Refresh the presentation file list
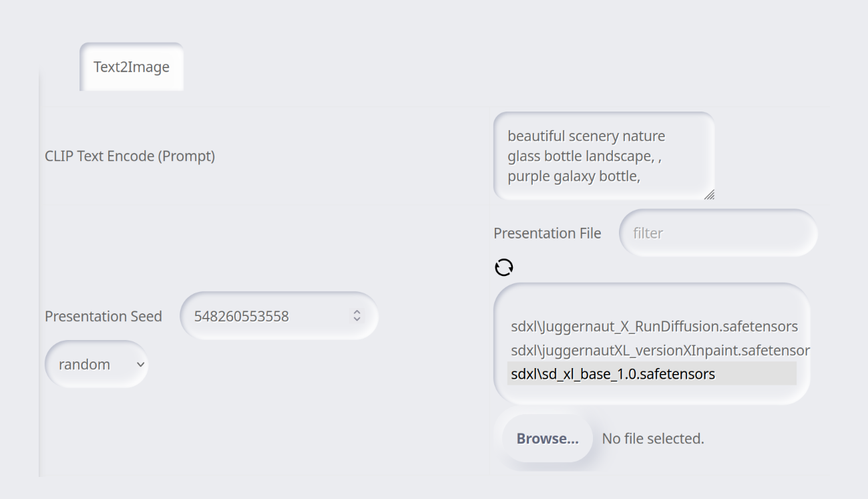This screenshot has width=868, height=499. click(x=505, y=267)
